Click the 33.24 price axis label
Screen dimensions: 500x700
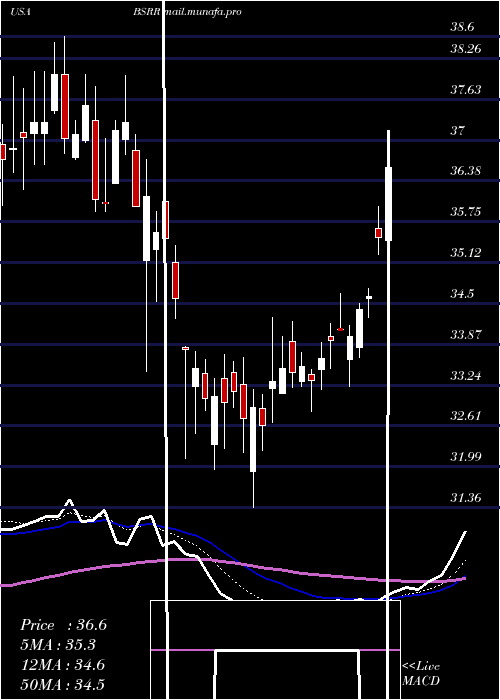(x=466, y=375)
